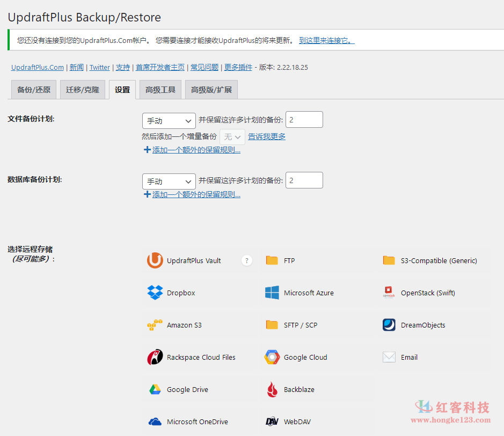Viewport: 504px width, 436px height.
Task: Visit the 新闻 link
Action: pos(77,68)
